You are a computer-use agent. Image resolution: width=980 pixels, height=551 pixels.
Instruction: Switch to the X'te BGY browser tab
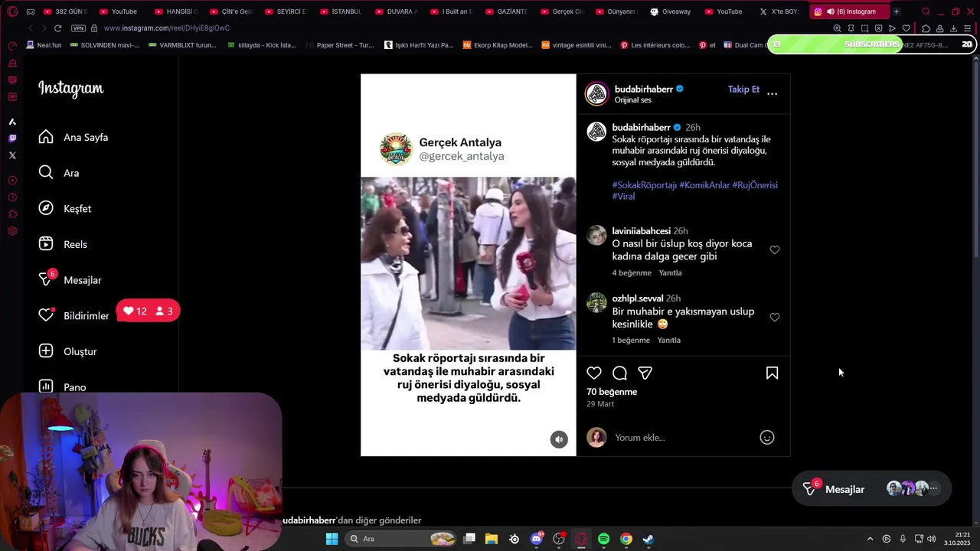(x=781, y=11)
